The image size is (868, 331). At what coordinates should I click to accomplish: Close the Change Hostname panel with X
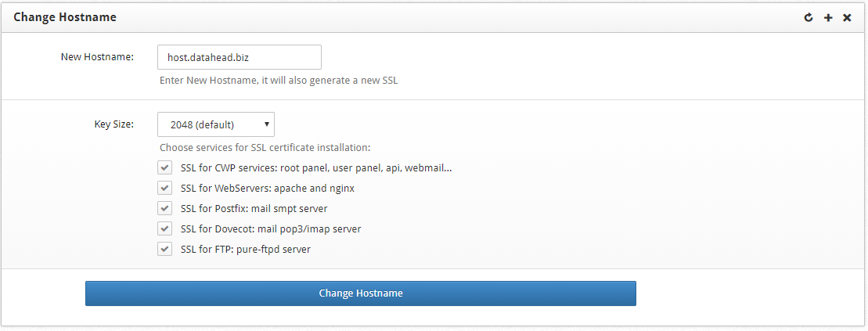coord(847,18)
